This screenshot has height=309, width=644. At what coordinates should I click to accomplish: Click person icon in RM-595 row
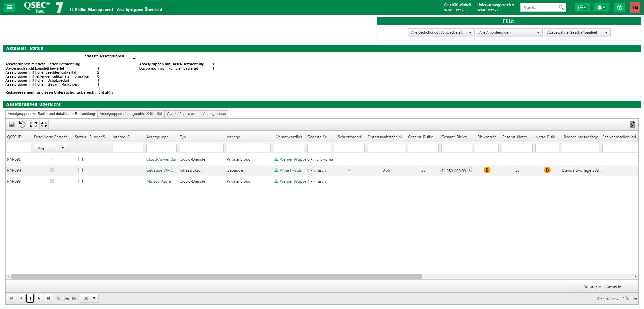[x=276, y=159]
